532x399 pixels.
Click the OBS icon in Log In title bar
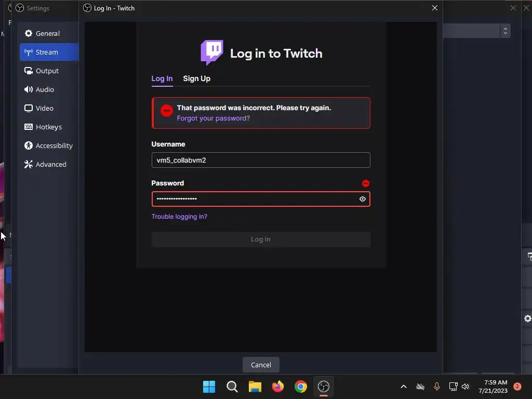[87, 8]
